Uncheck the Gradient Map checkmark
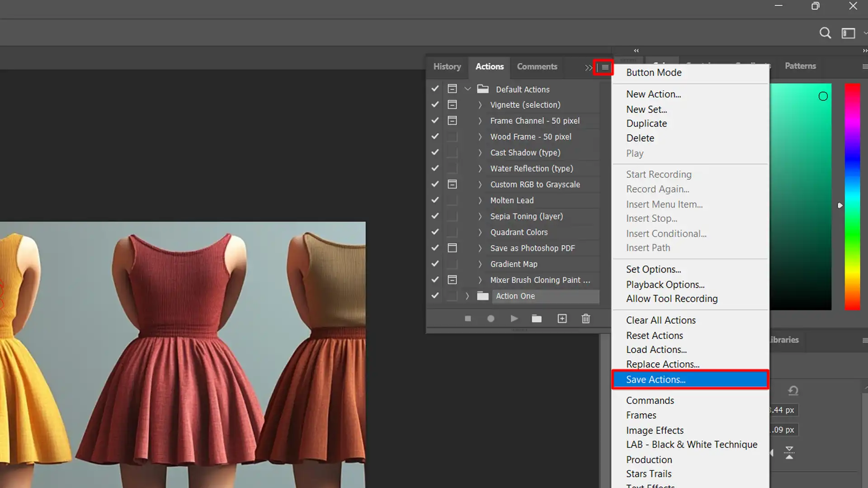This screenshot has height=488, width=868. 435,264
